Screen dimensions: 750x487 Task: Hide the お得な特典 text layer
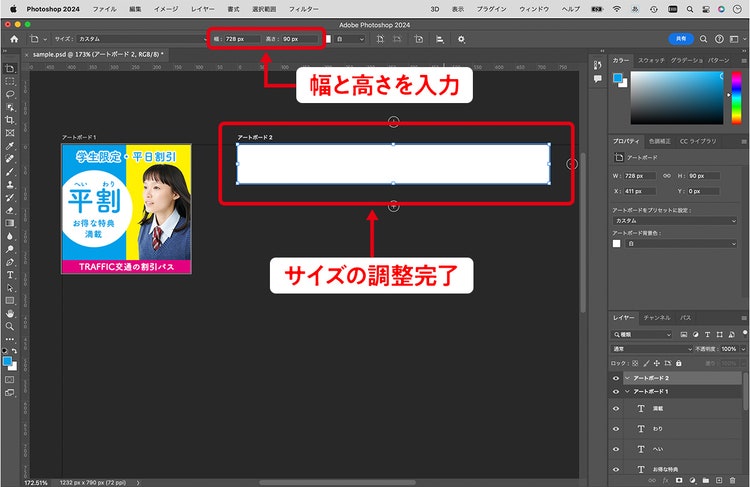[616, 469]
